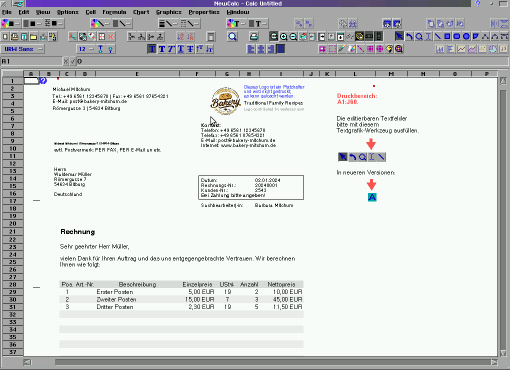510x370 pixels.
Task: Select column E header
Action: point(137,74)
